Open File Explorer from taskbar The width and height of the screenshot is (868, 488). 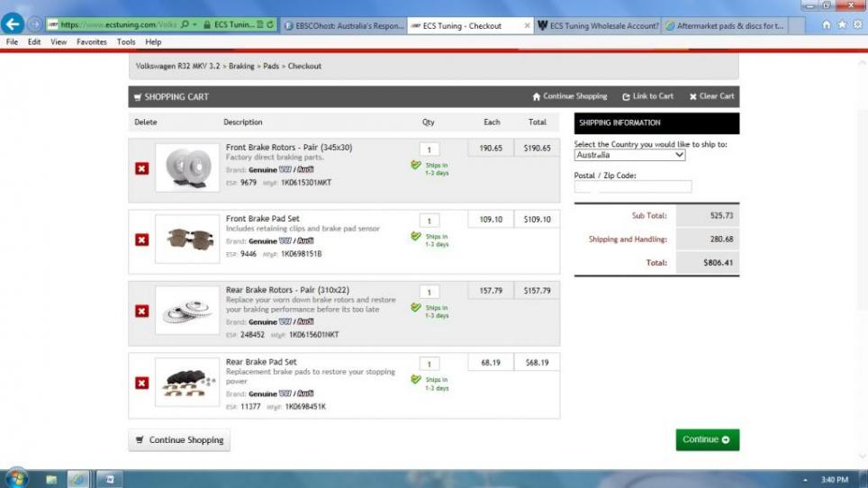(x=51, y=479)
